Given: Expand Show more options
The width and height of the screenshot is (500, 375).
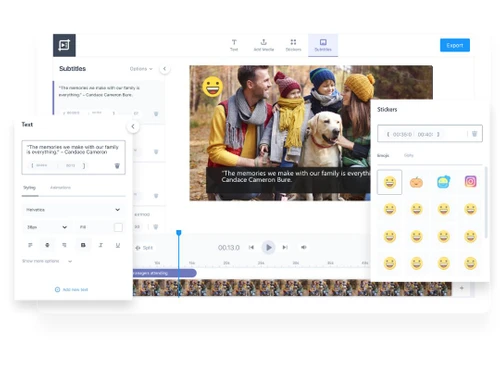Looking at the screenshot, I should (47, 261).
